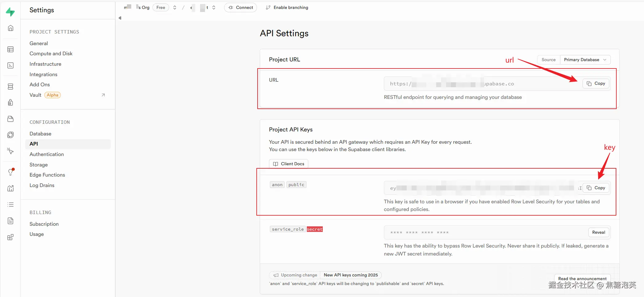Viewport: 644px width, 297px height.
Task: Expand the project switcher chevron
Action: (x=214, y=7)
